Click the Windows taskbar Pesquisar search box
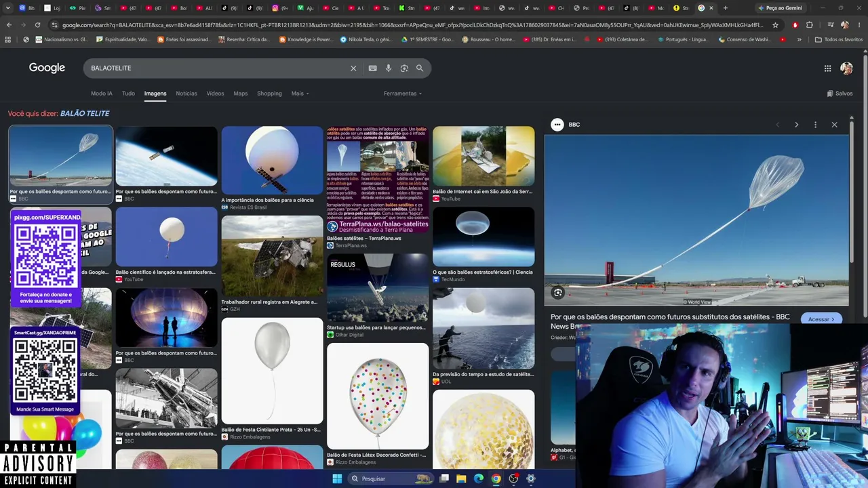868x488 pixels. click(x=391, y=479)
